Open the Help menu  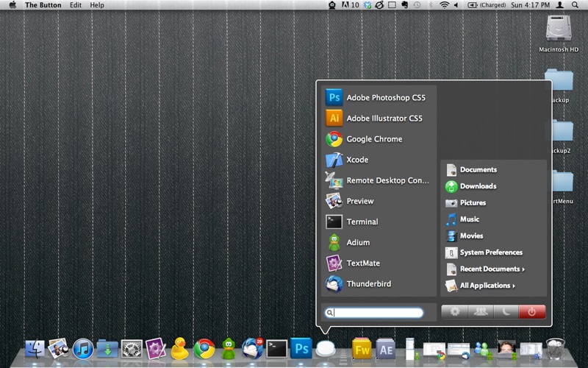97,5
